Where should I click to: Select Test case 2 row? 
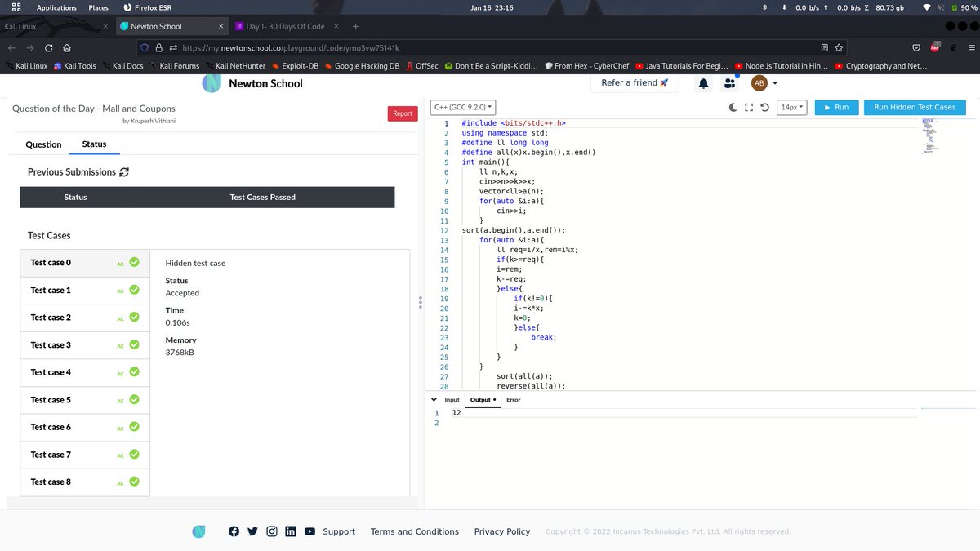coord(85,318)
